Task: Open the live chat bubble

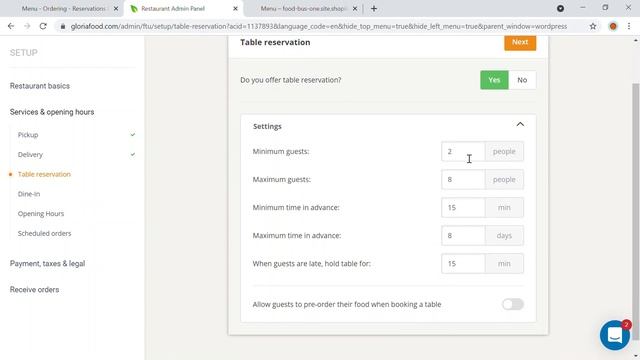Action: [615, 335]
